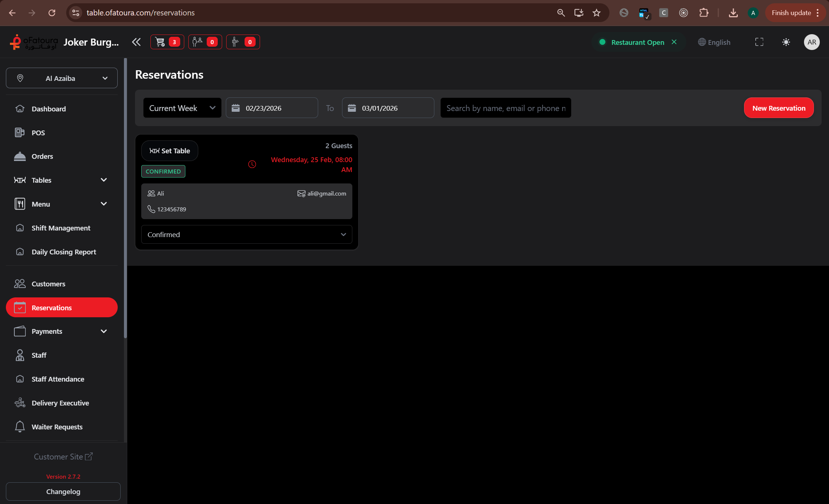Toggle the light/dark theme sun icon
This screenshot has width=829, height=504.
click(x=786, y=42)
